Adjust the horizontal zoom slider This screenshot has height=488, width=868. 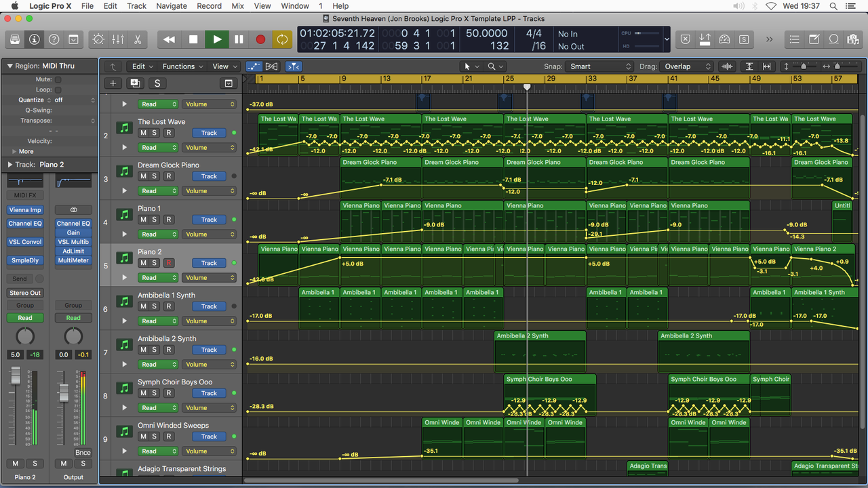[839, 66]
